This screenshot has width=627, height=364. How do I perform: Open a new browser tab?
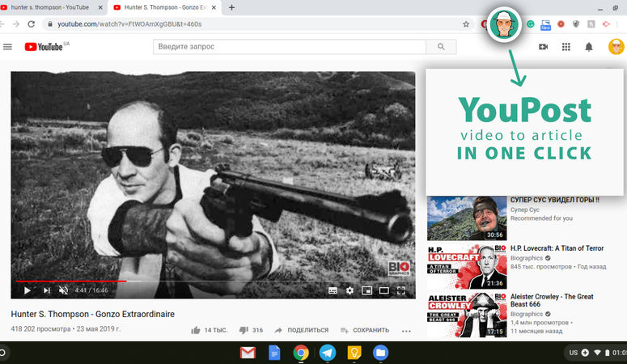231,7
